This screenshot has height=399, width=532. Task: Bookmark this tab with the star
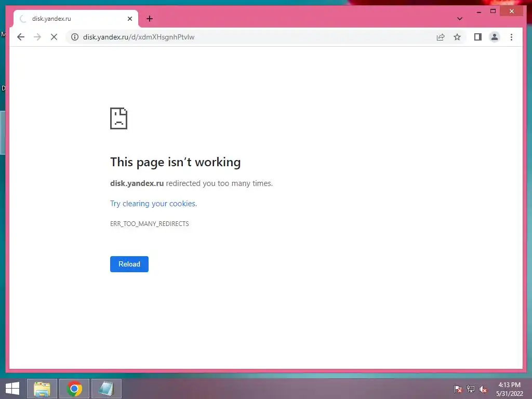click(x=457, y=37)
